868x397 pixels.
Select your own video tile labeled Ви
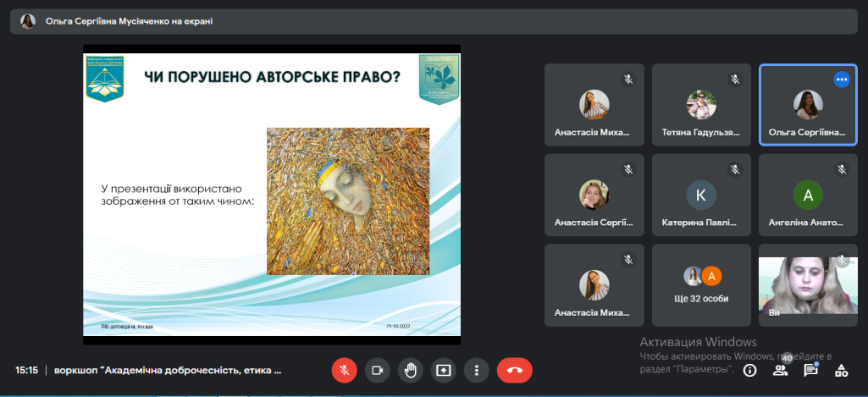[x=808, y=285]
